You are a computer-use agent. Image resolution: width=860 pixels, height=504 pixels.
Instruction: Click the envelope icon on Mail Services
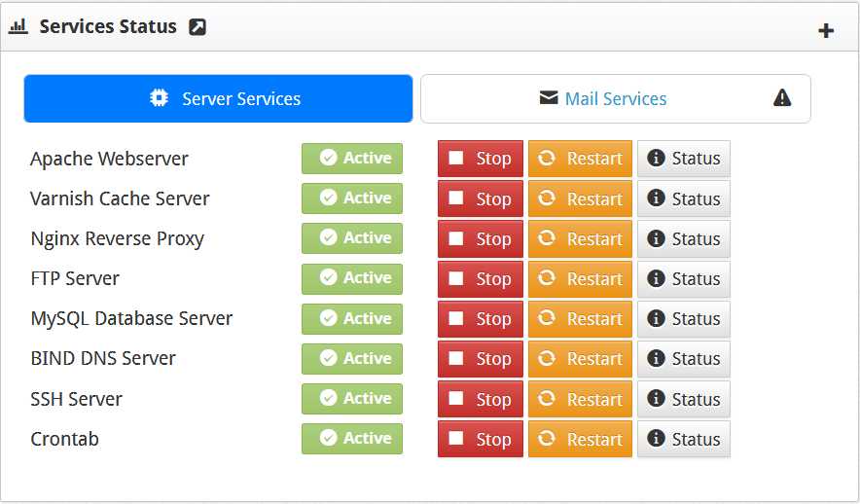coord(549,97)
